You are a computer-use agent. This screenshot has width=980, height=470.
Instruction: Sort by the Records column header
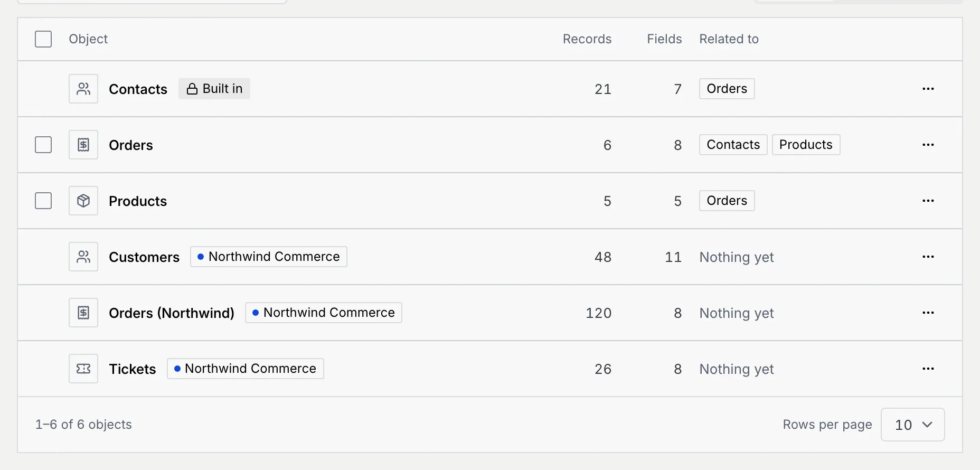(587, 39)
